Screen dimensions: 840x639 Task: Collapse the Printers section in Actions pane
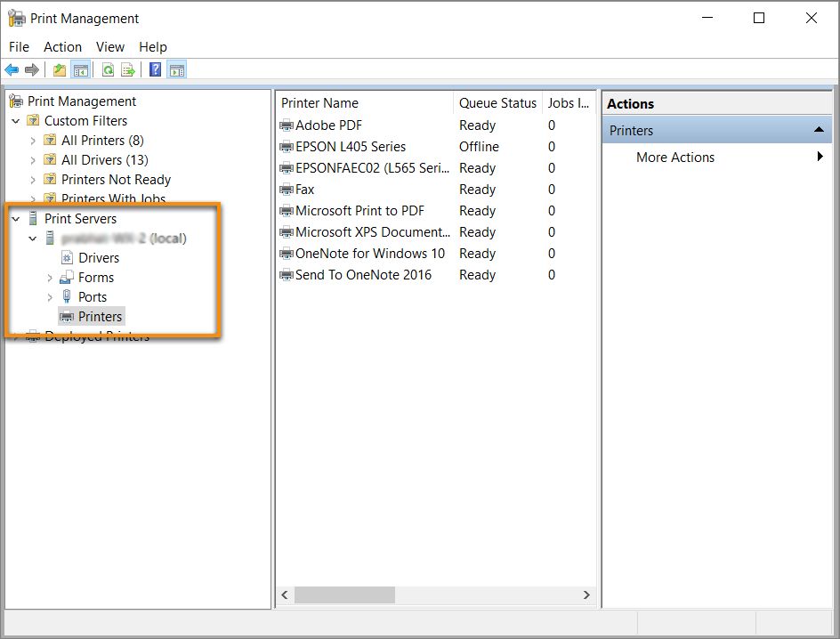coord(819,130)
